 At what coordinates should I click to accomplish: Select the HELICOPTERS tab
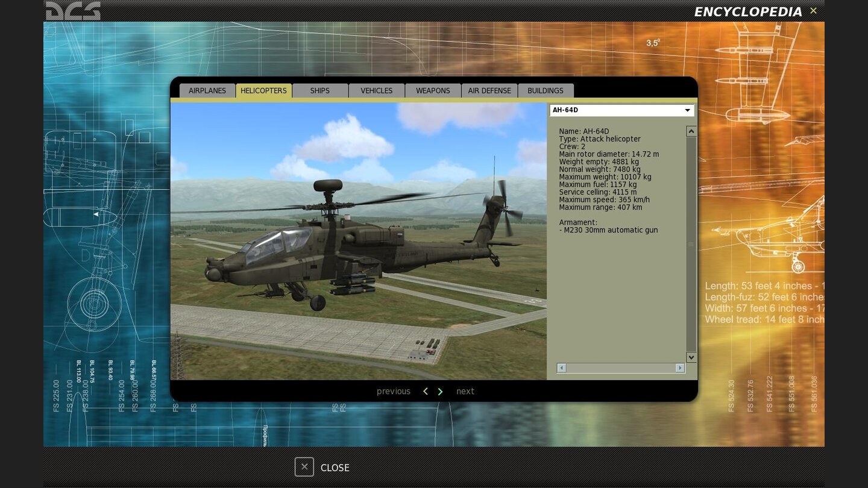click(263, 90)
